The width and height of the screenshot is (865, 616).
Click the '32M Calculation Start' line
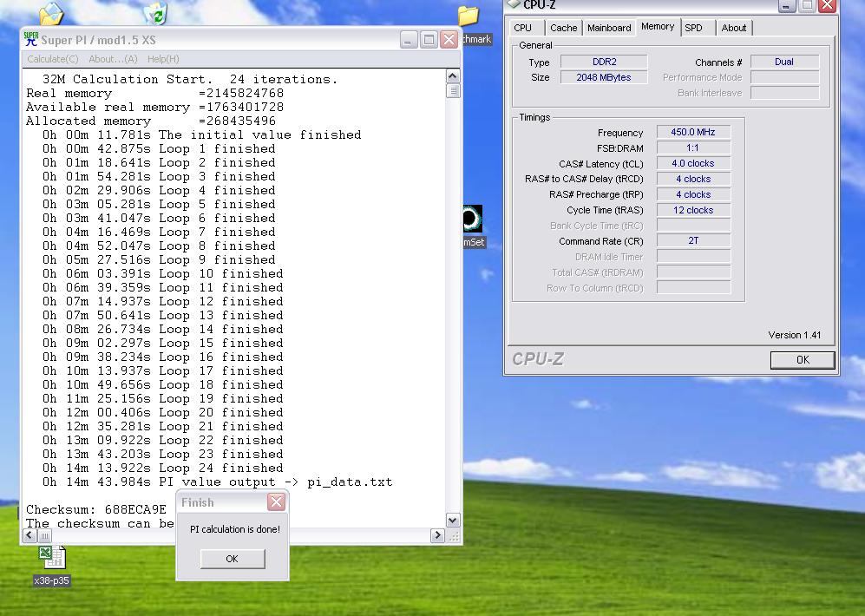pyautogui.click(x=190, y=80)
